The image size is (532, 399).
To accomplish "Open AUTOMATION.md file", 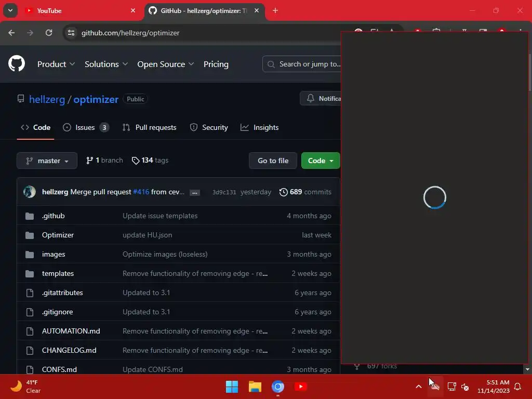I will pos(71,331).
